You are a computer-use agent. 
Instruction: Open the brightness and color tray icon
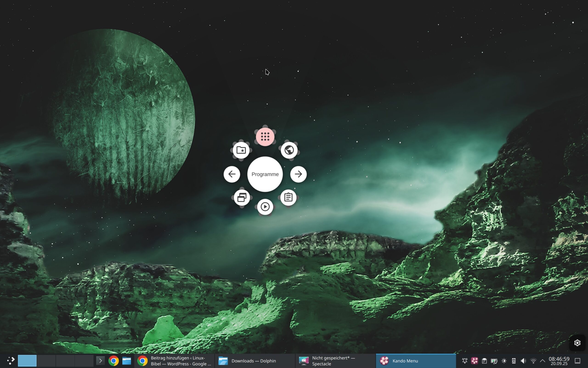[504, 361]
